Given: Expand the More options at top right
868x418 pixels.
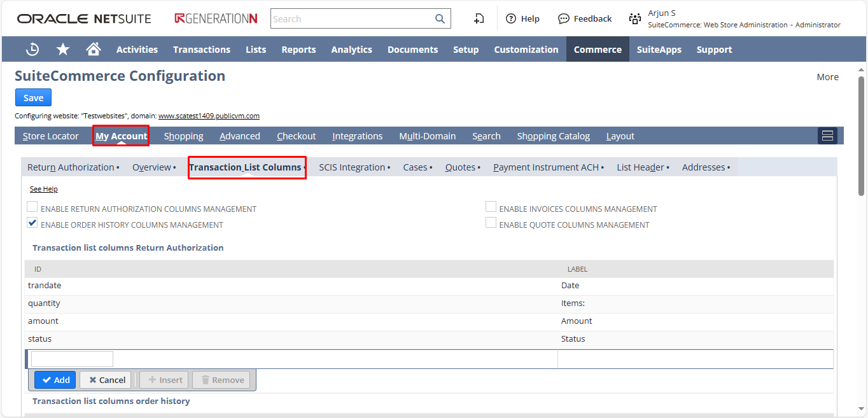Looking at the screenshot, I should pos(827,77).
